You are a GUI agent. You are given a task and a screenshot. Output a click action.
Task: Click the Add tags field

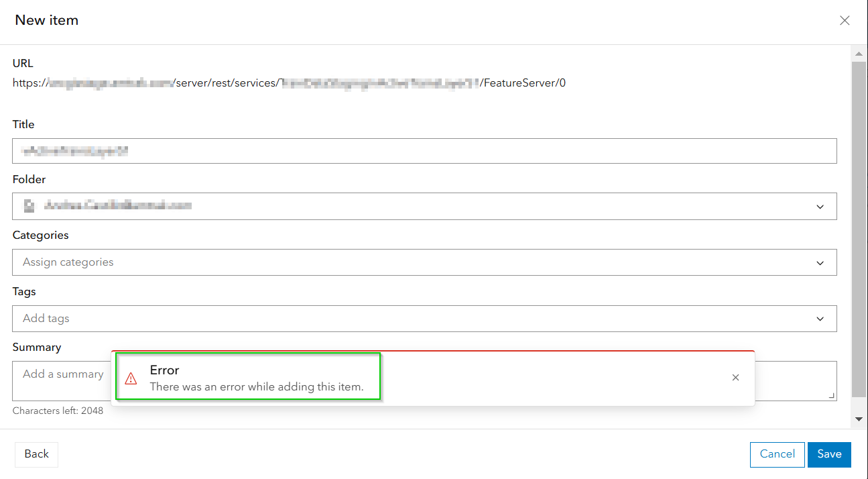point(424,319)
